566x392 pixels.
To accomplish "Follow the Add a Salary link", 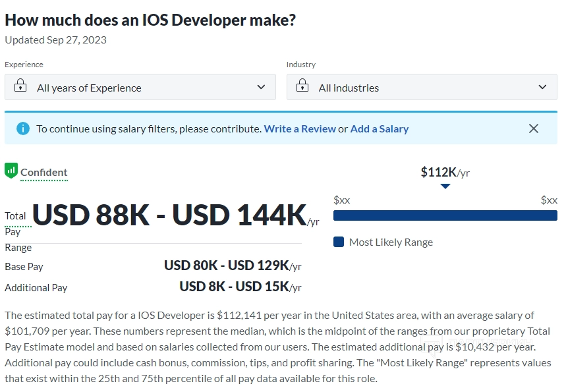I will point(380,129).
